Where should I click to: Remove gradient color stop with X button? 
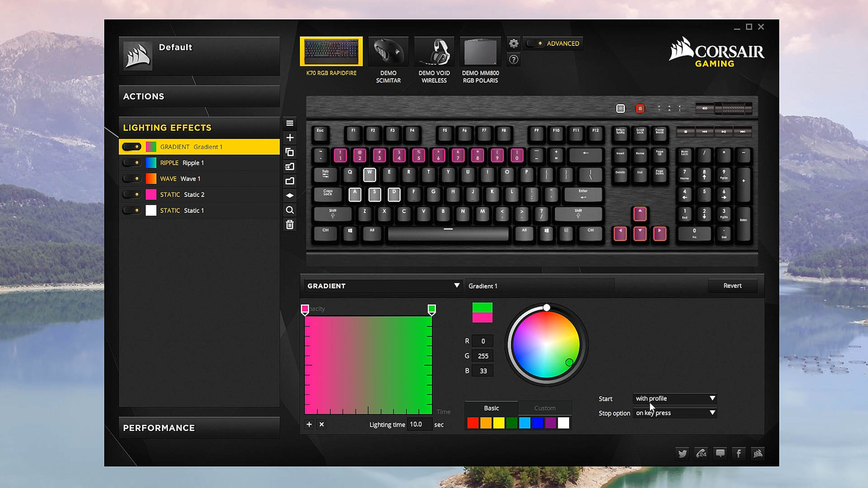[x=321, y=424]
